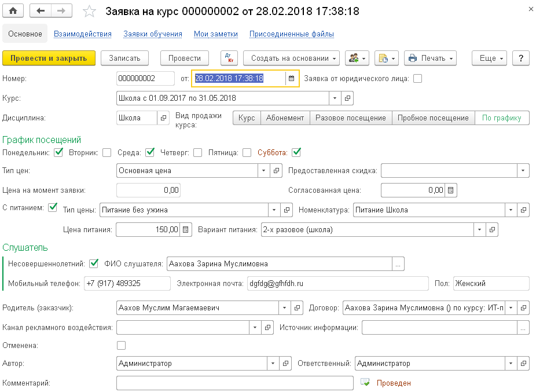The height and width of the screenshot is (392, 536).
Task: Select Абонемент as course sale type
Action: (x=285, y=118)
